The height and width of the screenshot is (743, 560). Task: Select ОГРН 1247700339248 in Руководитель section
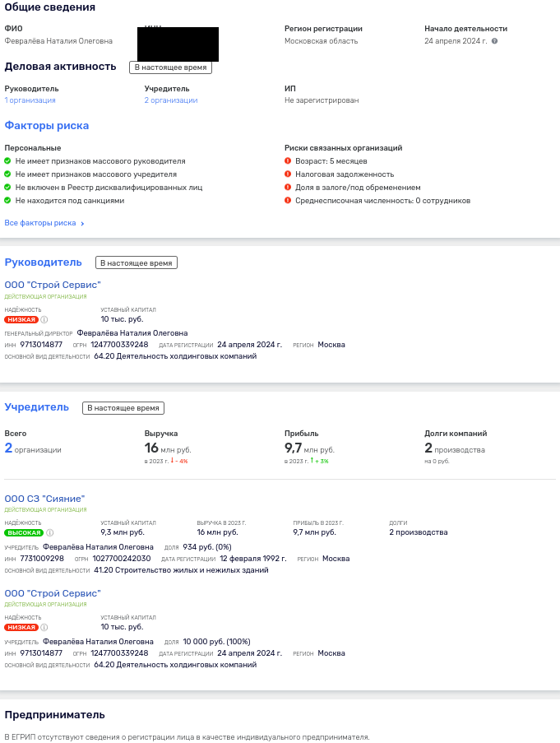click(x=119, y=345)
